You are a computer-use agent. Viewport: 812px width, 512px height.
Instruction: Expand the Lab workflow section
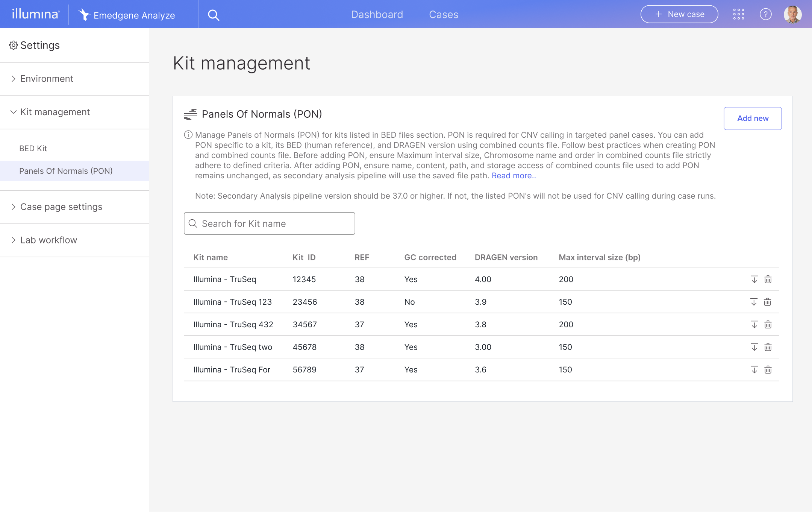pos(74,240)
